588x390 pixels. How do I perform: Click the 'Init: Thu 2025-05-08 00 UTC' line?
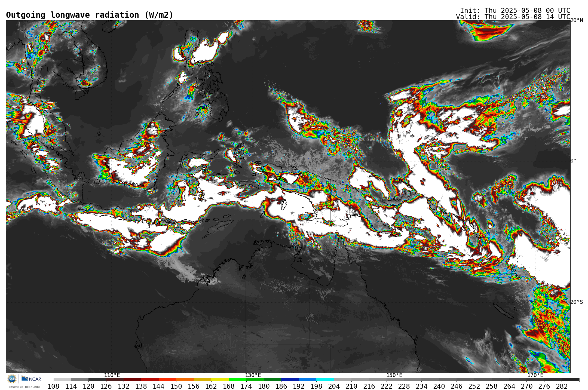515,11
